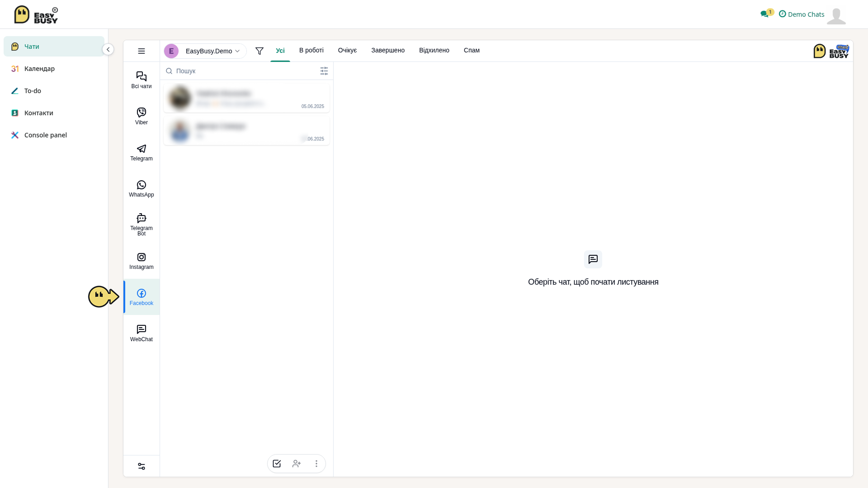Click the EasyBusy logo in header
This screenshot has width=868, height=488.
tap(36, 14)
